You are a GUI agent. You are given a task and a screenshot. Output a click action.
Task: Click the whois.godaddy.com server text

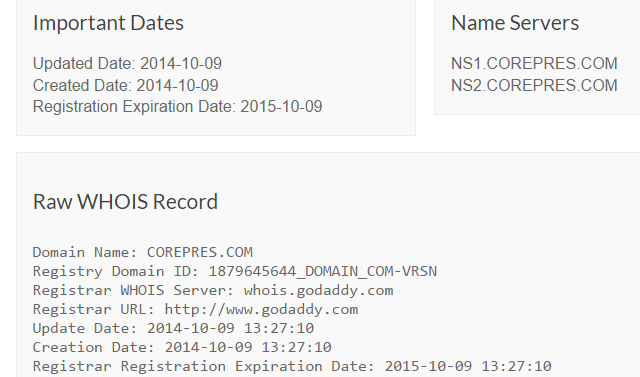pyautogui.click(x=318, y=291)
